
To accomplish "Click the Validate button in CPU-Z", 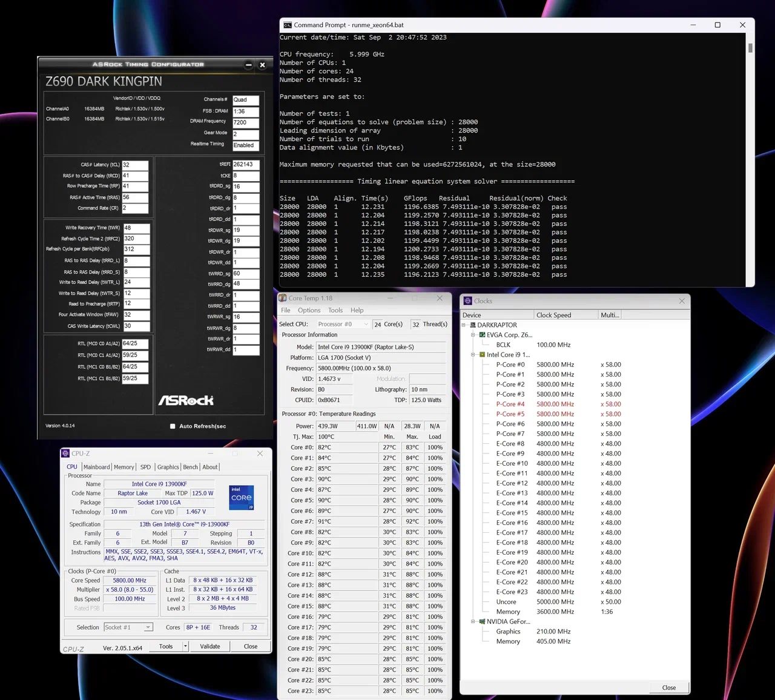I will click(210, 646).
